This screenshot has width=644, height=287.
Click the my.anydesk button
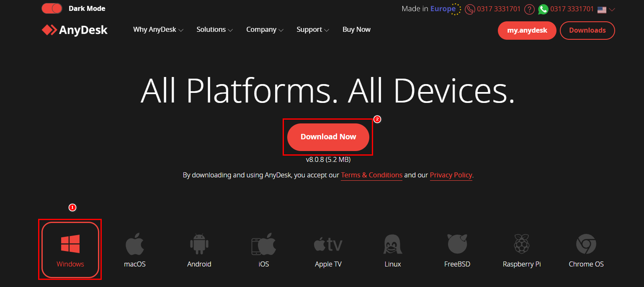click(x=527, y=31)
